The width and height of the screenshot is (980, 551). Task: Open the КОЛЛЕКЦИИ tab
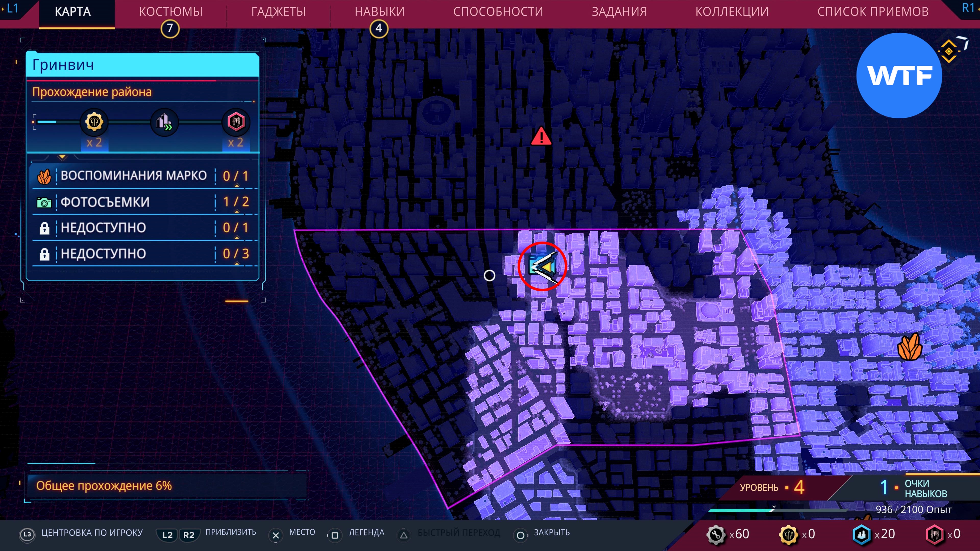[732, 12]
